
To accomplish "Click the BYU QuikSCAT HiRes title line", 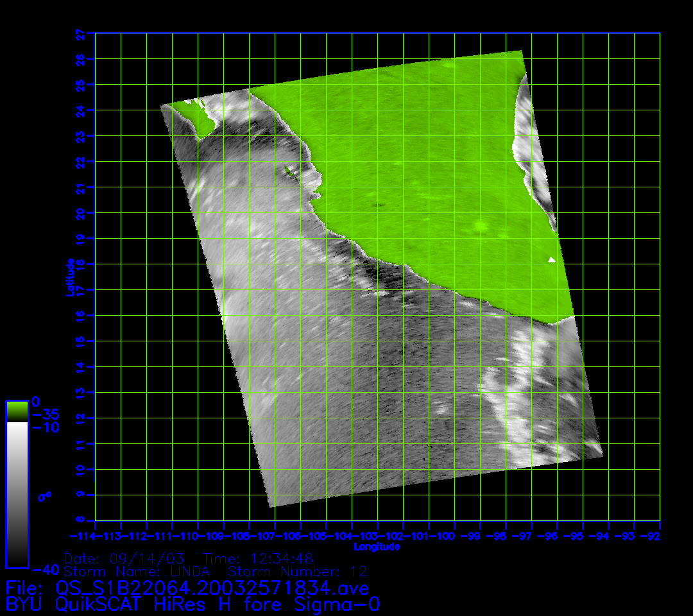I will pyautogui.click(x=193, y=604).
